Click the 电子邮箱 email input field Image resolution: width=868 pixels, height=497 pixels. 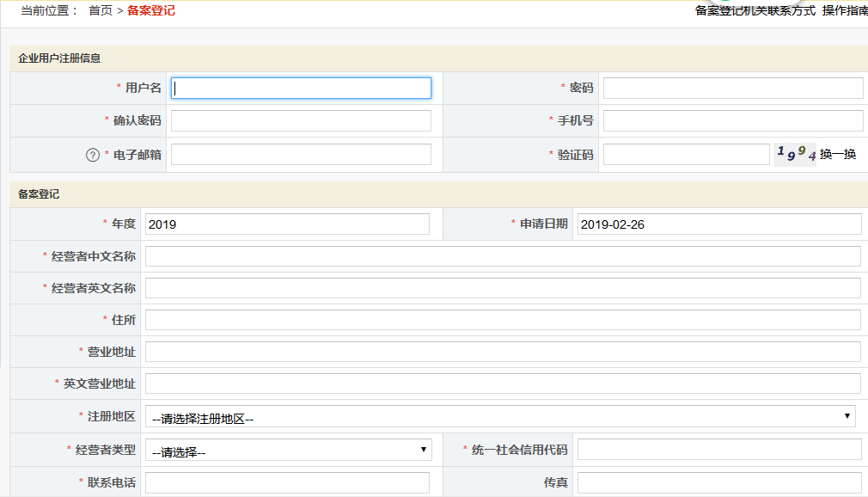[301, 153]
